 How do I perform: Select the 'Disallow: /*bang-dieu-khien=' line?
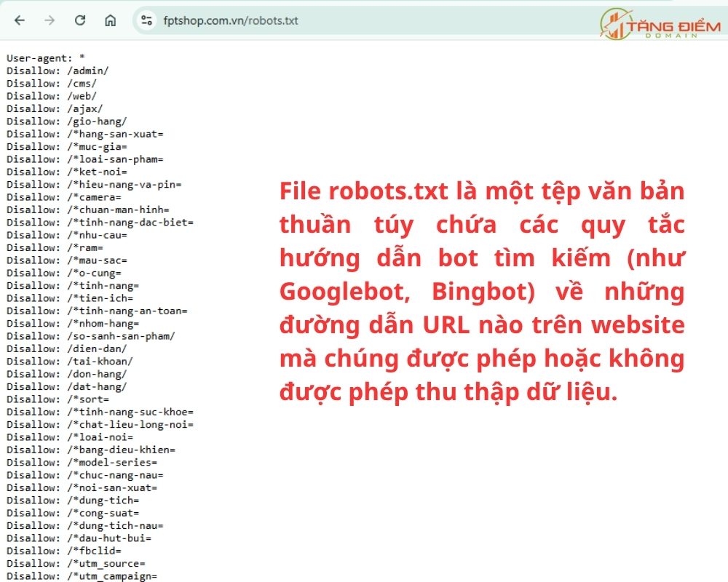pyautogui.click(x=91, y=450)
